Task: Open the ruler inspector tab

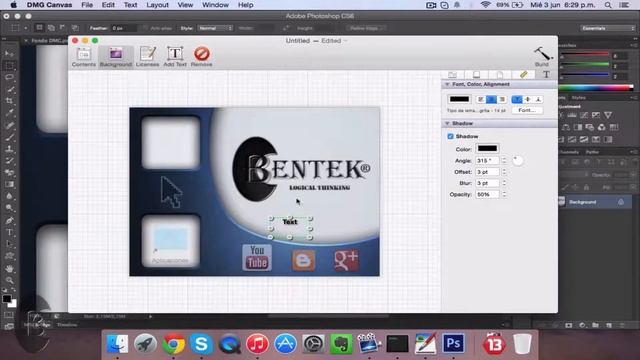Action: click(524, 74)
